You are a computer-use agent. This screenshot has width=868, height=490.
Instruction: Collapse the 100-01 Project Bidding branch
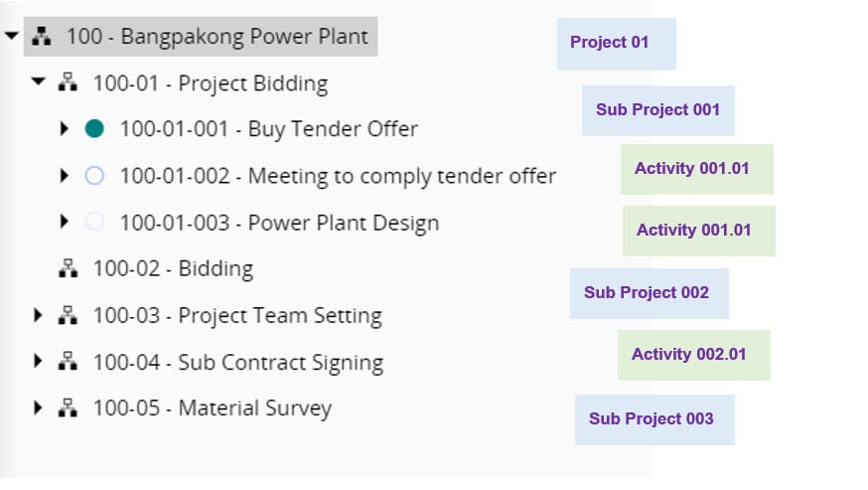pos(38,82)
